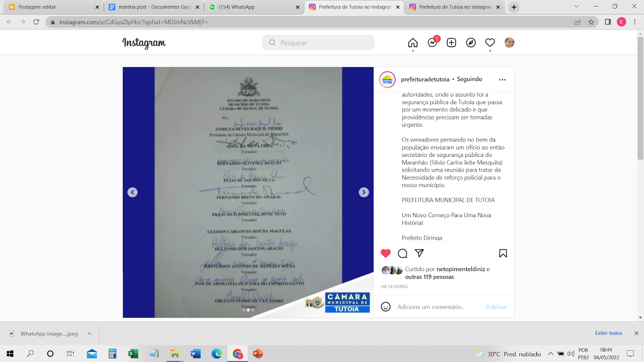Open the Windows Start menu
This screenshot has width=644, height=362.
[x=10, y=354]
